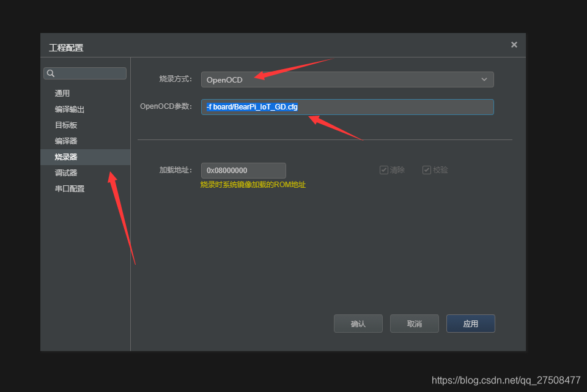Click the magnifier search icon in the sidebar
Screen dimensions: 587x392
(x=50, y=73)
